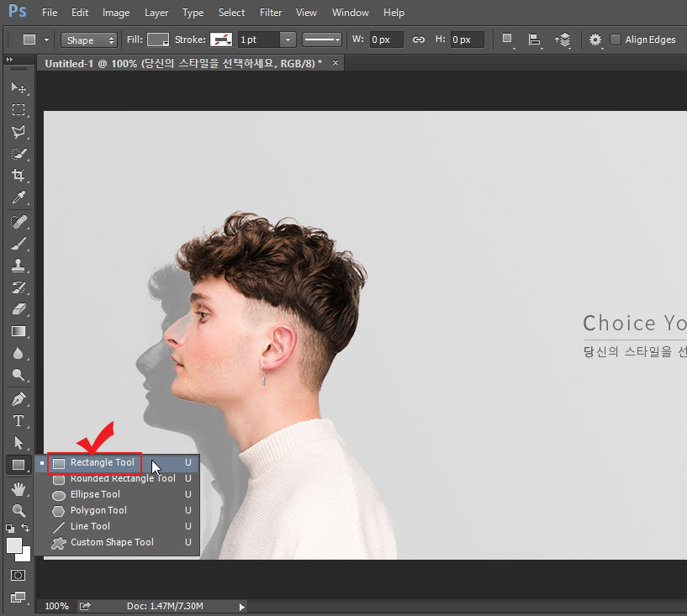Open the Layer menu

(x=156, y=13)
